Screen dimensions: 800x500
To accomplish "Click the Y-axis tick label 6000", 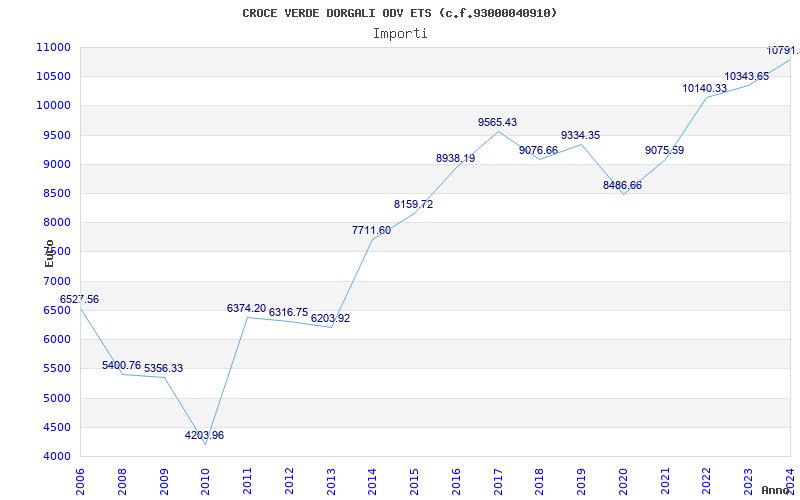I will [x=56, y=339].
